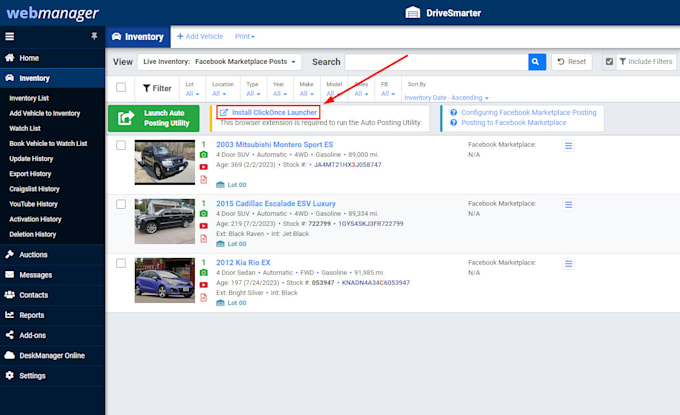
Task: Open row actions menu for Cadillac Escalade
Action: 569,205
